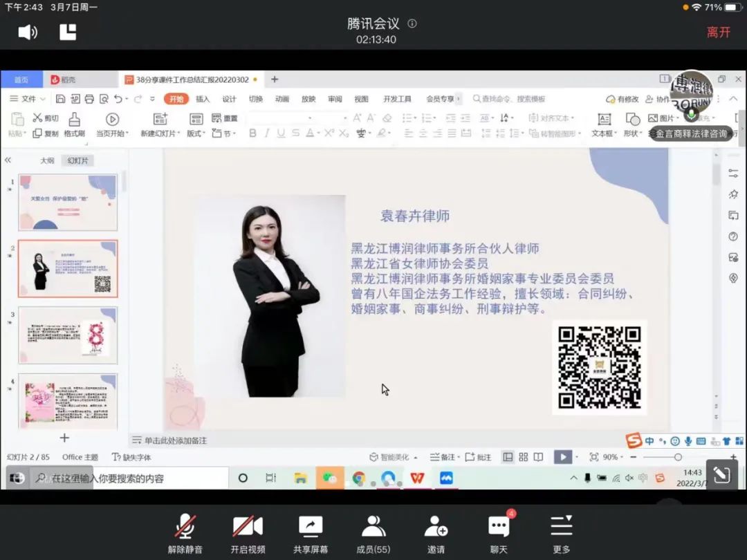Switch the meeting layout view icon
Viewport: 747px width, 560px height.
coord(68,32)
